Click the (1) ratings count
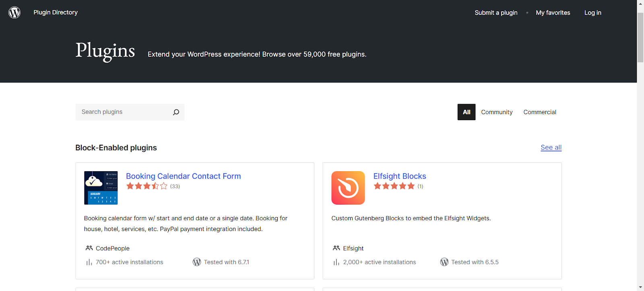Viewport: 644px width, 291px height. [x=420, y=186]
